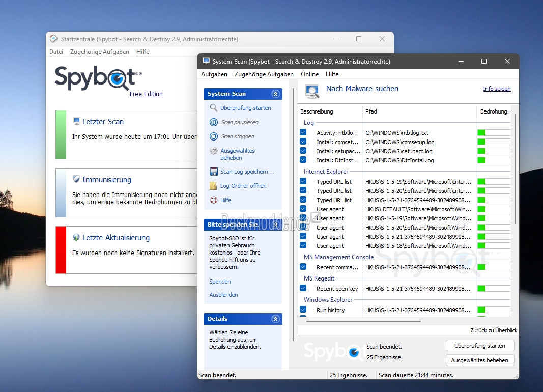Click the globe icon beside Letzte Aktualisierung
Viewport: 543px width, 392px height.
[x=76, y=237]
